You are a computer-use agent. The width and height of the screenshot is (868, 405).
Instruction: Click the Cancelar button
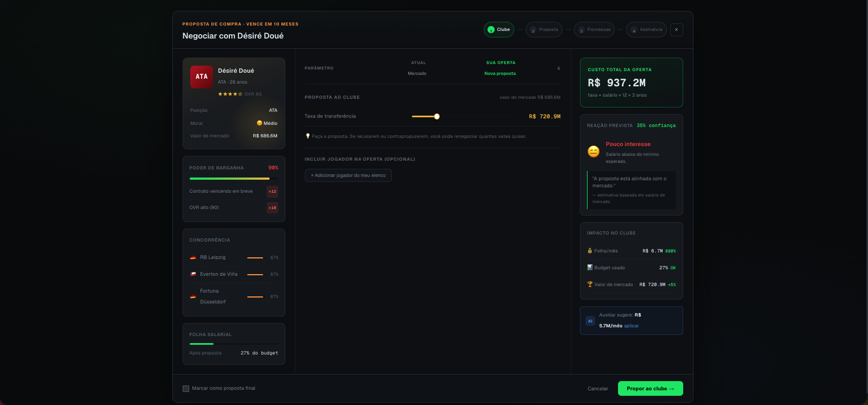(x=598, y=389)
